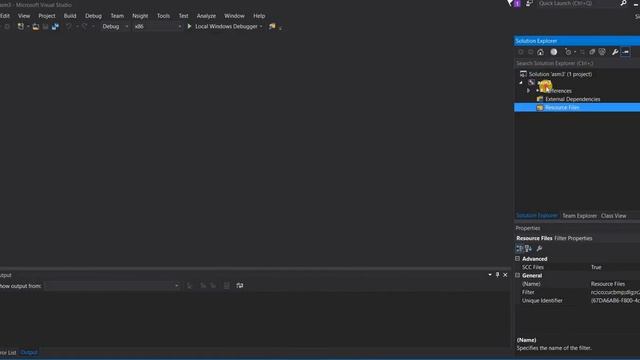Select the Unique Identifier property row
This screenshot has height=360, width=640.
[x=577, y=301]
